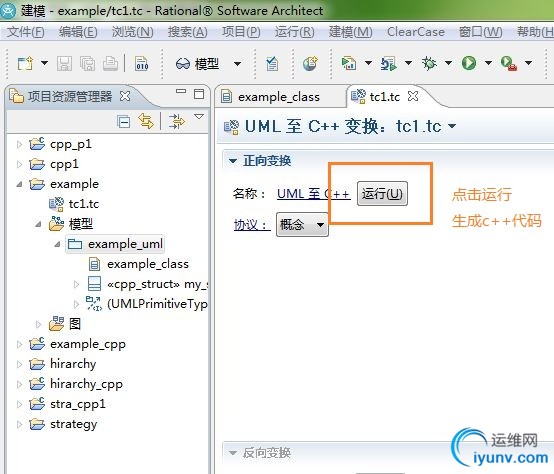Open dropdown beside UML 至 C++ 变换 title
The width and height of the screenshot is (554, 474).
(x=452, y=126)
